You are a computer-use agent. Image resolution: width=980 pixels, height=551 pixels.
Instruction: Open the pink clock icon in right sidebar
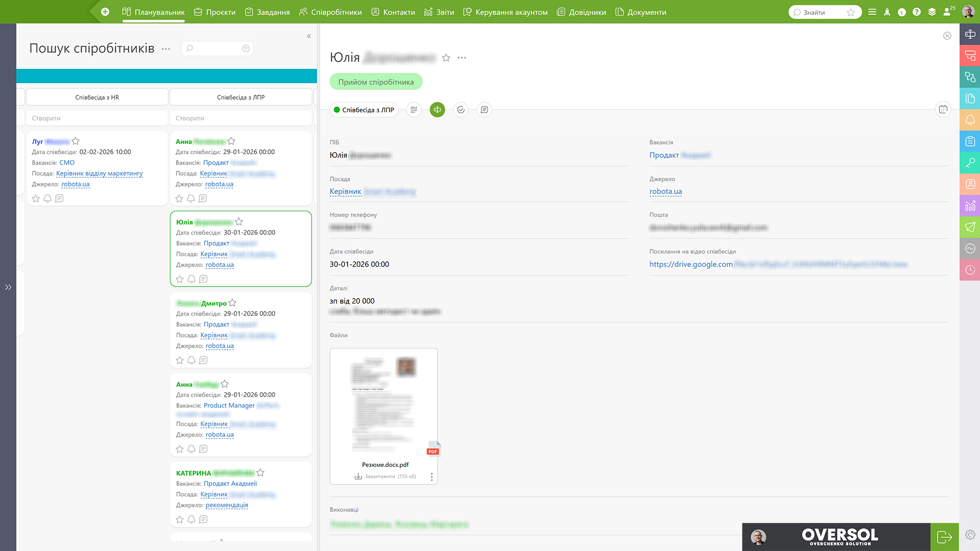(970, 270)
